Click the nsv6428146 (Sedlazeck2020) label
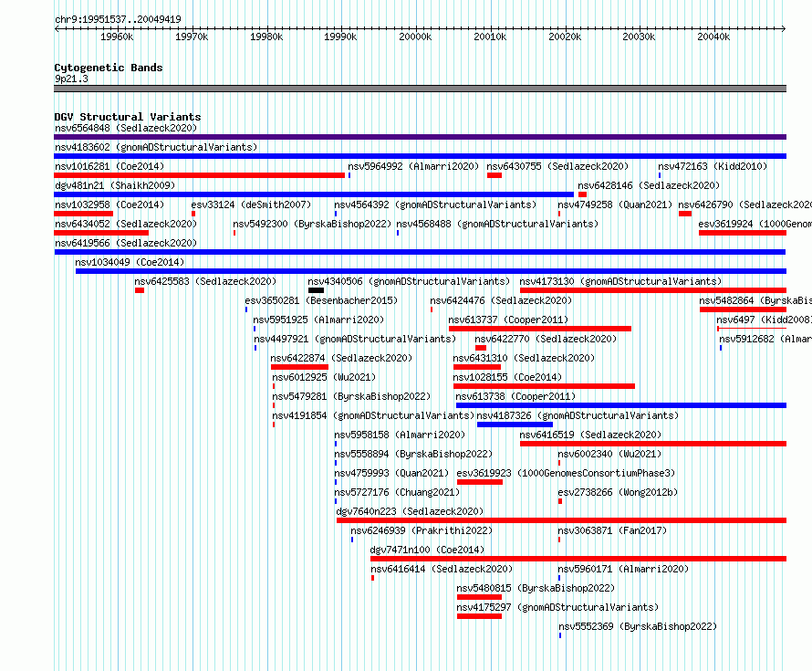 click(649, 185)
